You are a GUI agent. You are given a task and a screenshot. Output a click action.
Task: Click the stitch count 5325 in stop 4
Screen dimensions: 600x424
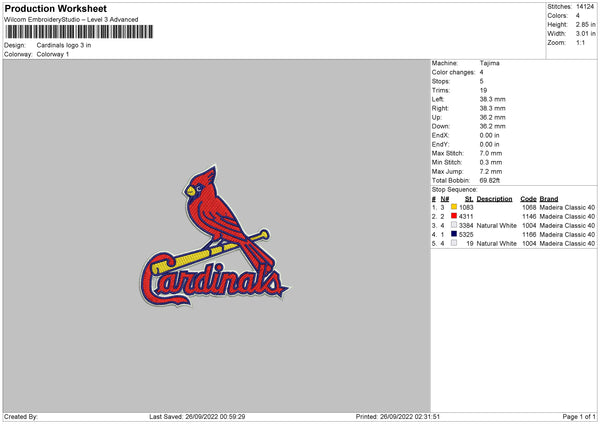click(466, 235)
